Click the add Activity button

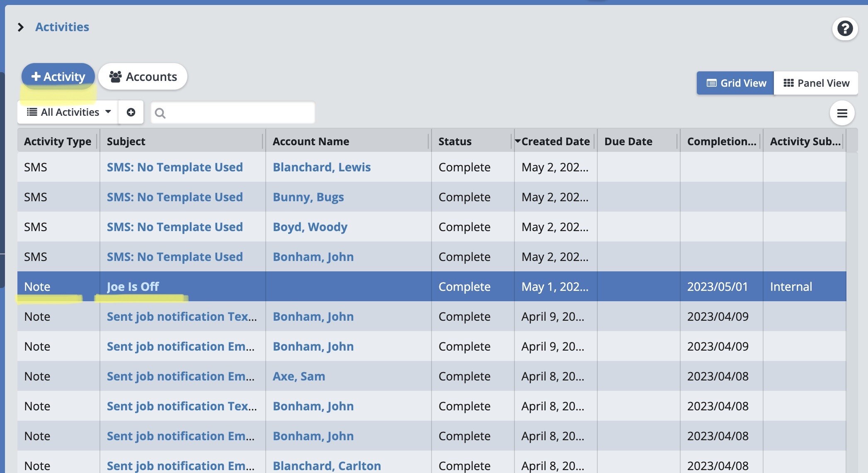[58, 76]
